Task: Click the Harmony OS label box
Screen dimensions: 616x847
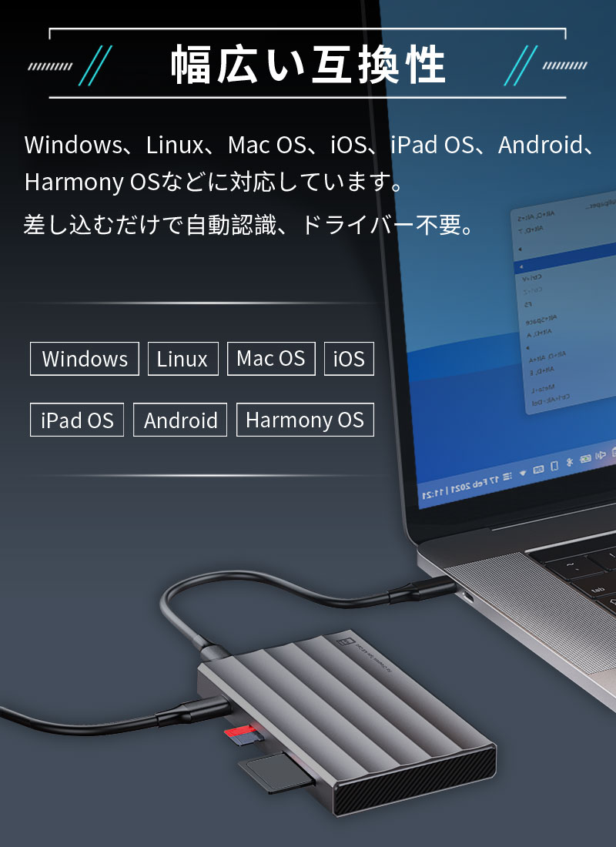Action: pyautogui.click(x=305, y=420)
